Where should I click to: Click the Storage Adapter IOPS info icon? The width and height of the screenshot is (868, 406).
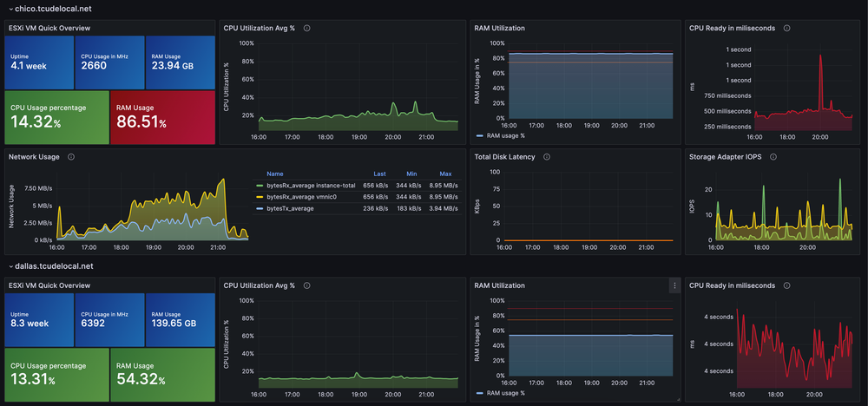tap(773, 157)
